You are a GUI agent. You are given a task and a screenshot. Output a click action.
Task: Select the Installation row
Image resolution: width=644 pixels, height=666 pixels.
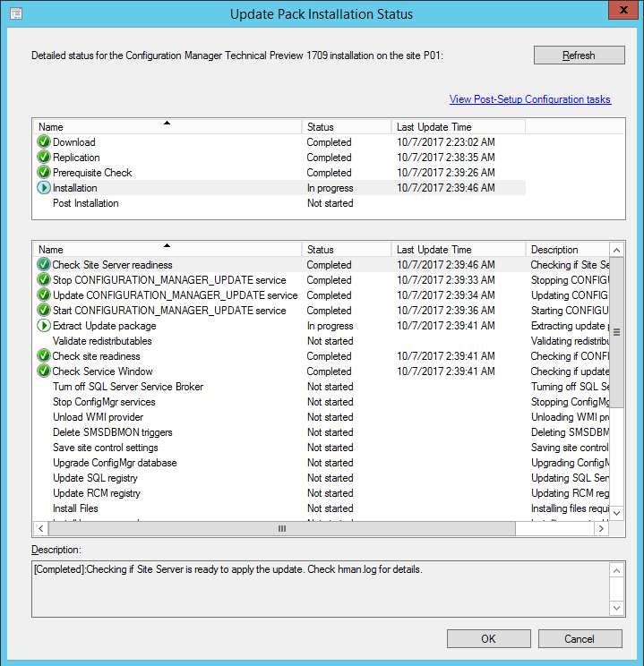(x=279, y=188)
